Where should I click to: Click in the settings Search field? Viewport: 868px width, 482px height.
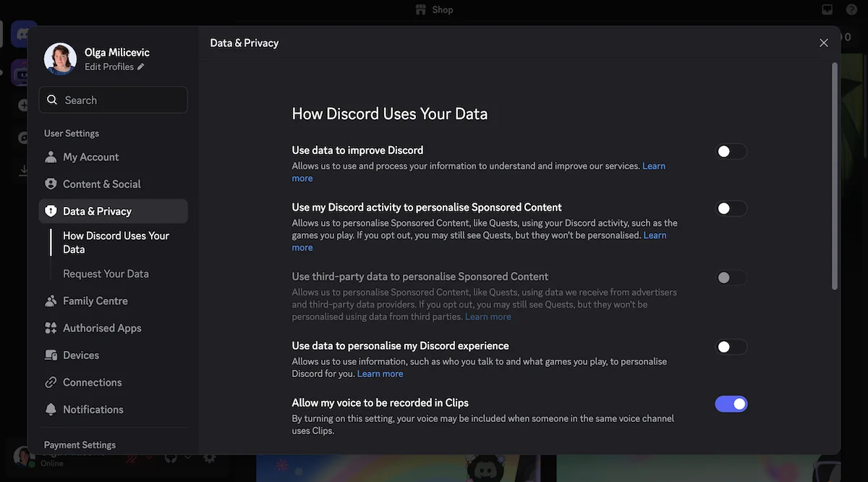pyautogui.click(x=114, y=100)
